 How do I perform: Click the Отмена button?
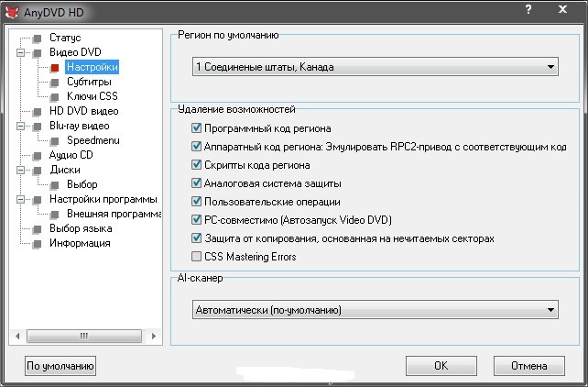(529, 366)
